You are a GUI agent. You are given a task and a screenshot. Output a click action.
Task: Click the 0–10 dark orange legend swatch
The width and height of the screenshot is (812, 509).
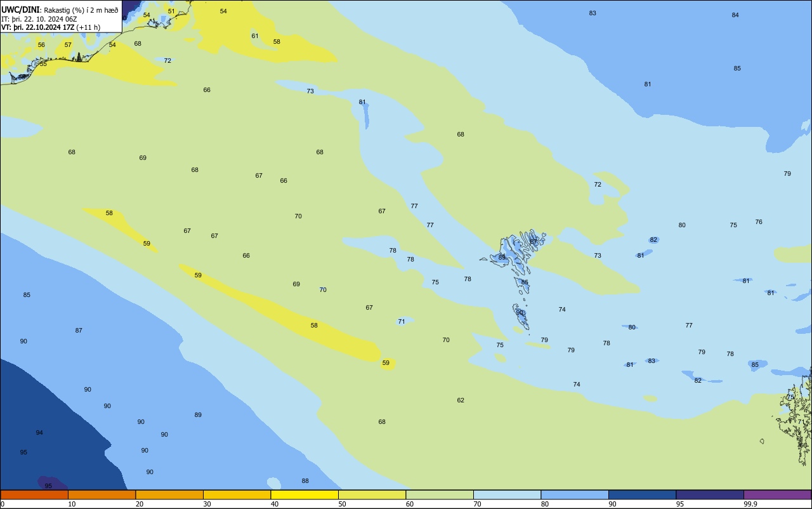tap(34, 494)
